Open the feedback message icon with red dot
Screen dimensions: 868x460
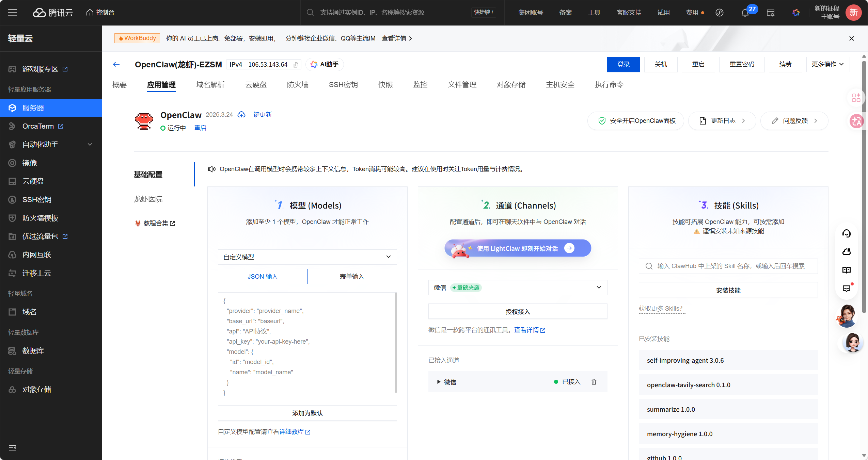pos(847,289)
